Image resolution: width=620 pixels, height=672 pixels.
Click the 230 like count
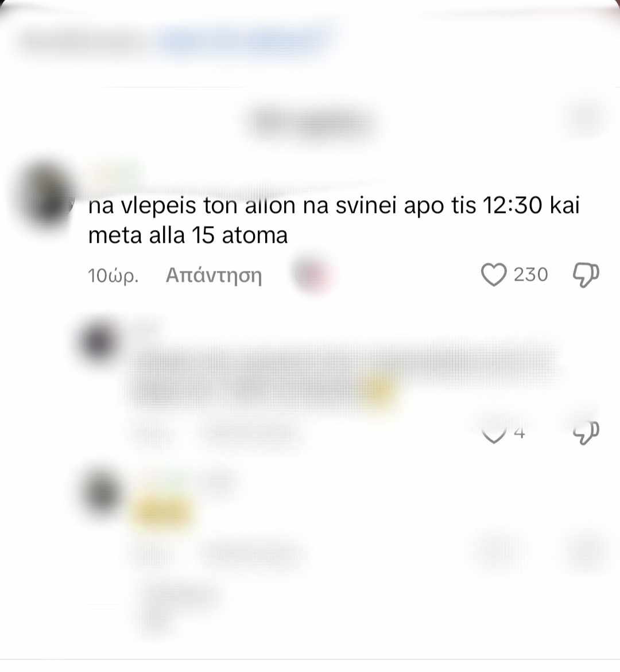pyautogui.click(x=531, y=275)
